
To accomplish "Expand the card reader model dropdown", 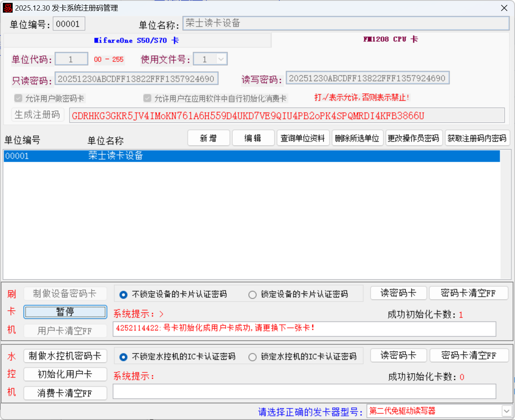I will (x=506, y=411).
